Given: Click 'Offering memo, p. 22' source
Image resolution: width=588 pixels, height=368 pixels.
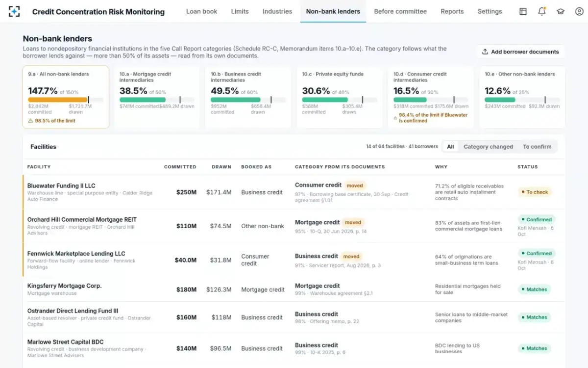Looking at the screenshot, I should (x=334, y=321).
